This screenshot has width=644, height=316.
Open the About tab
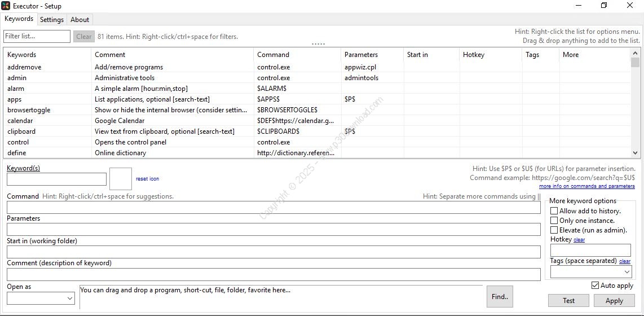tap(80, 20)
